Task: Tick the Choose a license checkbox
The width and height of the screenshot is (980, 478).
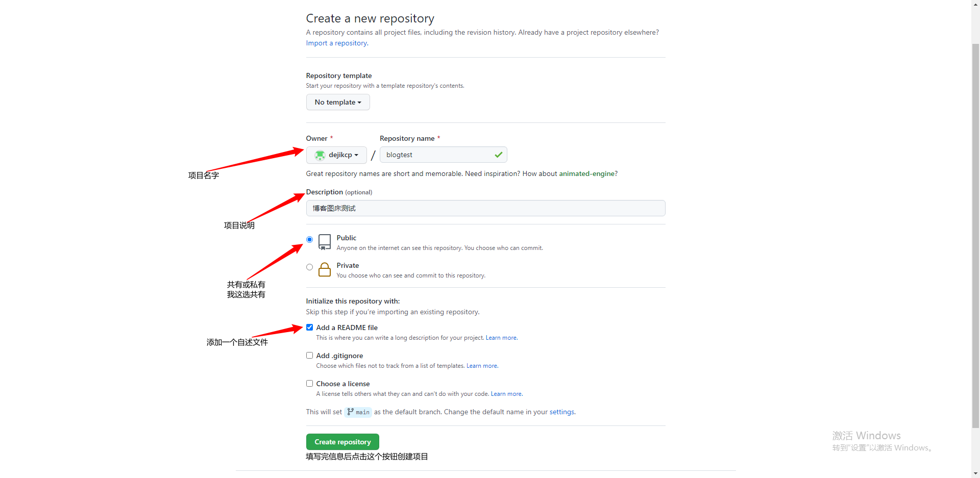Action: click(x=309, y=384)
